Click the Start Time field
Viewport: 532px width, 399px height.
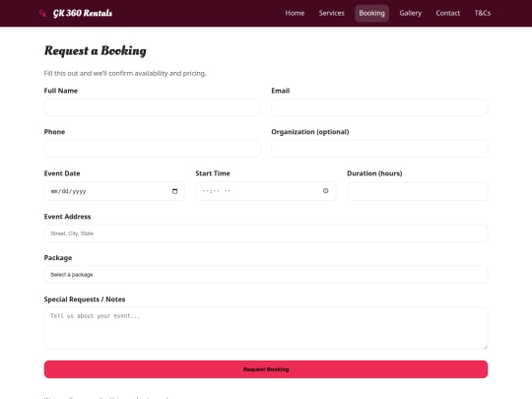pyautogui.click(x=266, y=191)
